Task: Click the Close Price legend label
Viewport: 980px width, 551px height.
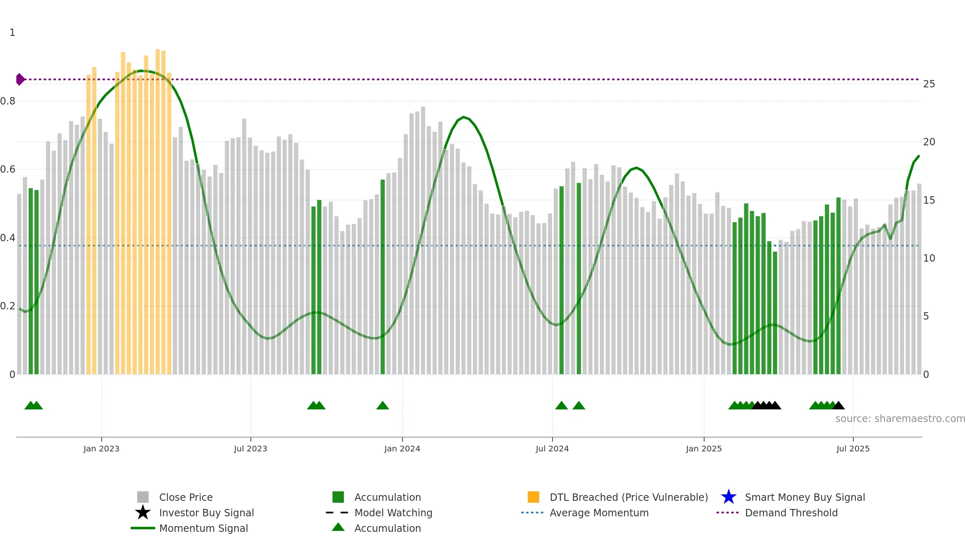Action: 186,497
